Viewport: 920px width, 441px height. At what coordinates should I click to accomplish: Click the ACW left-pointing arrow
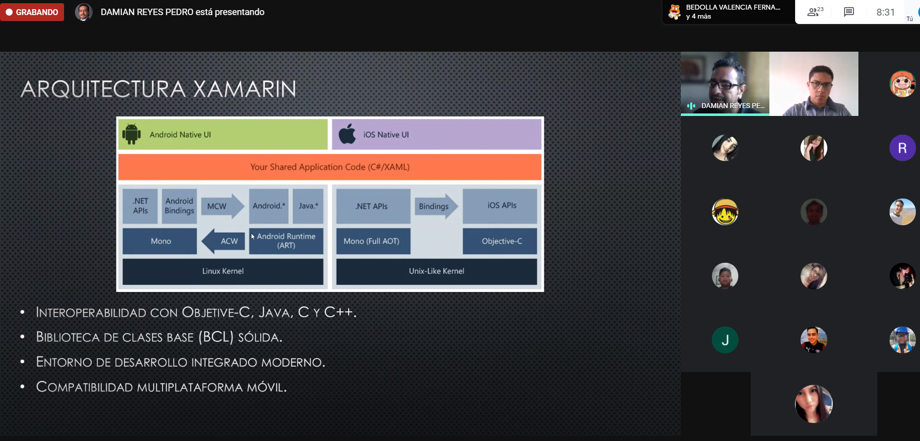click(x=222, y=241)
